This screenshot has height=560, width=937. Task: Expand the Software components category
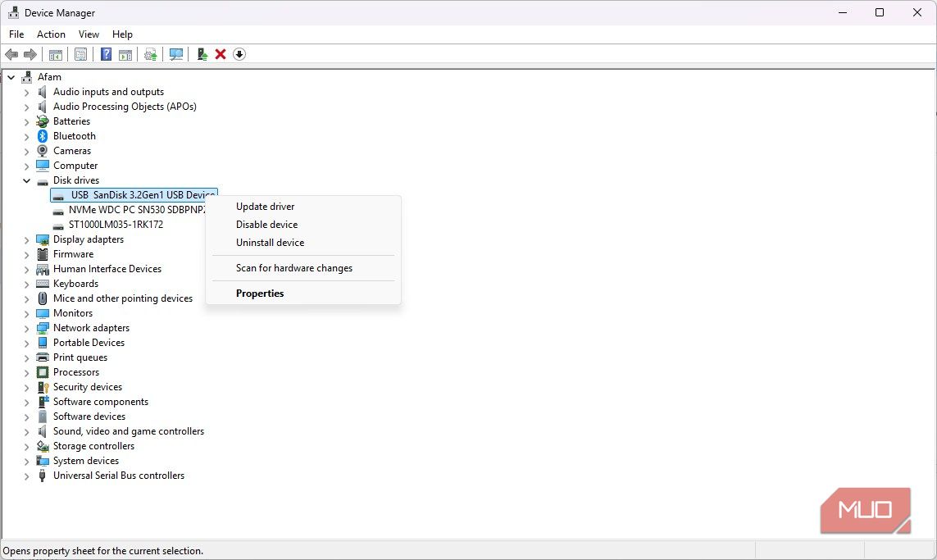(26, 403)
